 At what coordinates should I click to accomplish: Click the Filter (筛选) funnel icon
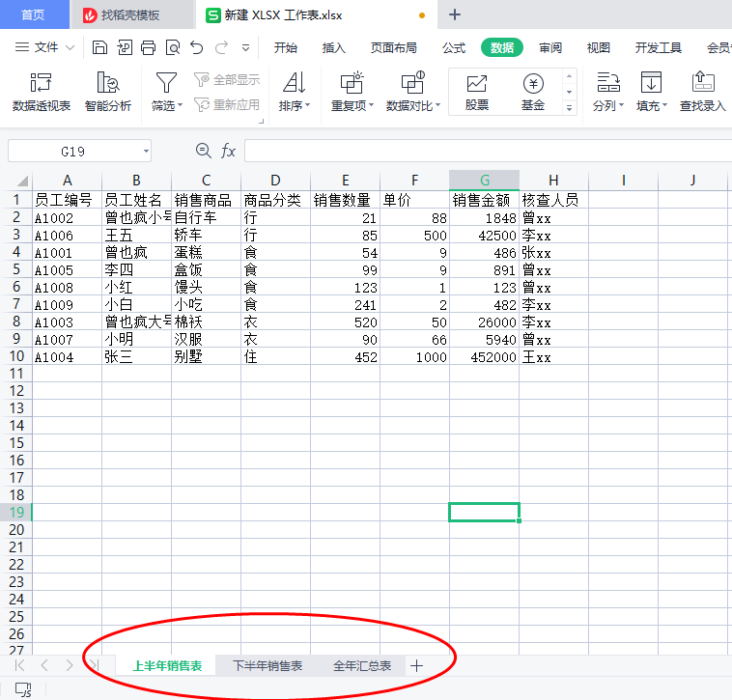click(166, 83)
